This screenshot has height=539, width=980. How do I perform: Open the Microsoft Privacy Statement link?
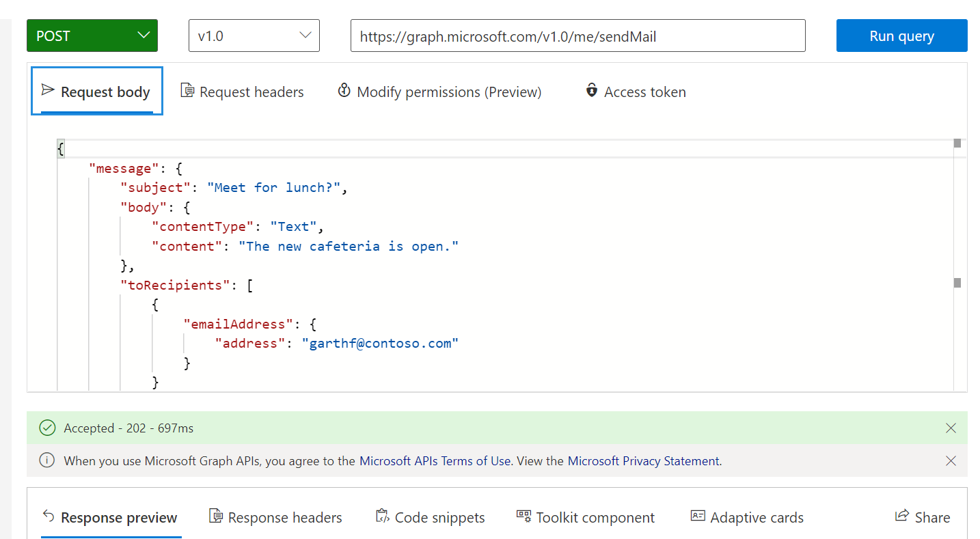pos(644,461)
